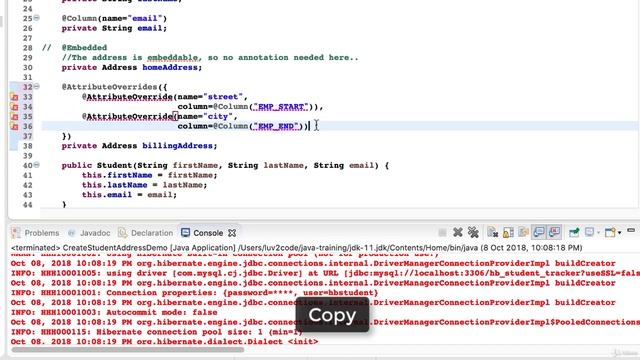Click "using driver [com.mysql.cj.jdbc.Driver]" console line
Screen dimensions: 640x360
[x=325, y=273]
